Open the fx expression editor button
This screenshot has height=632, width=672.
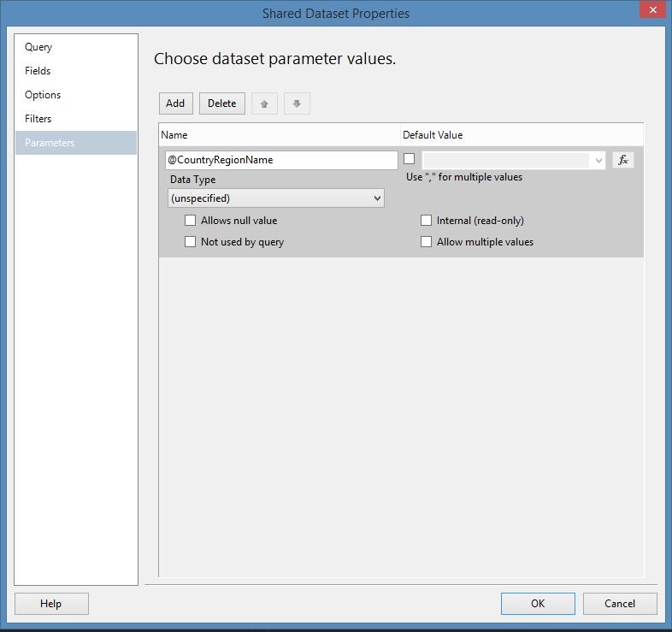click(623, 160)
